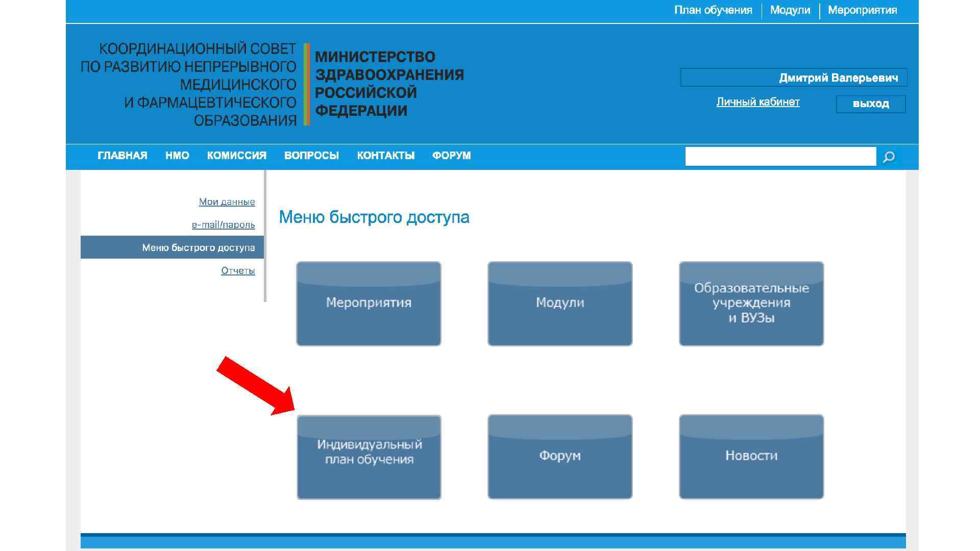Click План обучения in top bar
Image resolution: width=980 pixels, height=551 pixels.
click(x=713, y=11)
